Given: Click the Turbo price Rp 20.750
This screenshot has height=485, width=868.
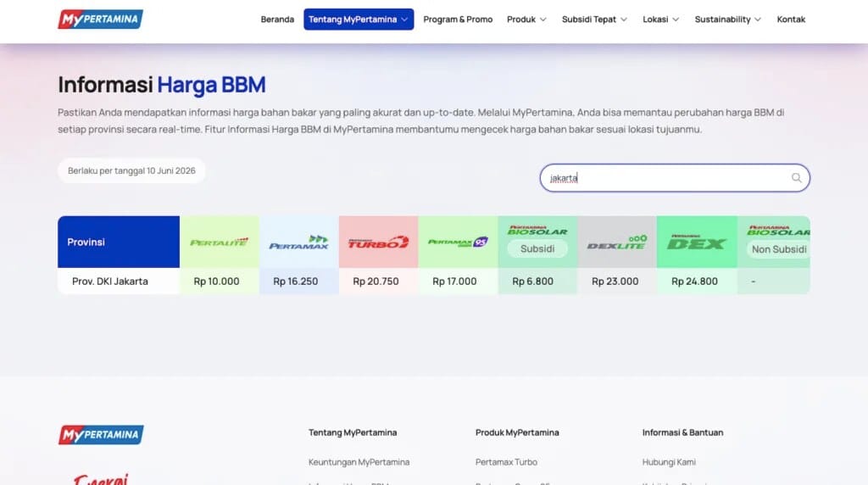Looking at the screenshot, I should [x=376, y=282].
